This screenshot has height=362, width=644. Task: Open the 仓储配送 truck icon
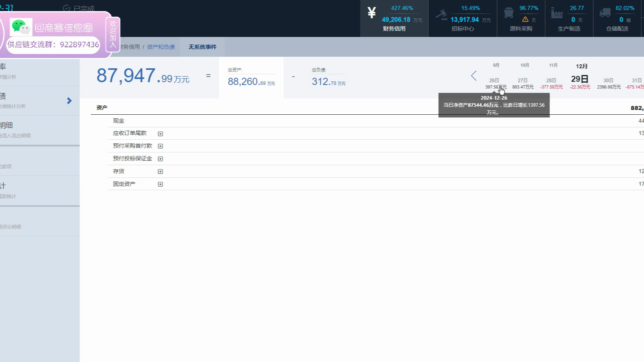[x=605, y=13]
